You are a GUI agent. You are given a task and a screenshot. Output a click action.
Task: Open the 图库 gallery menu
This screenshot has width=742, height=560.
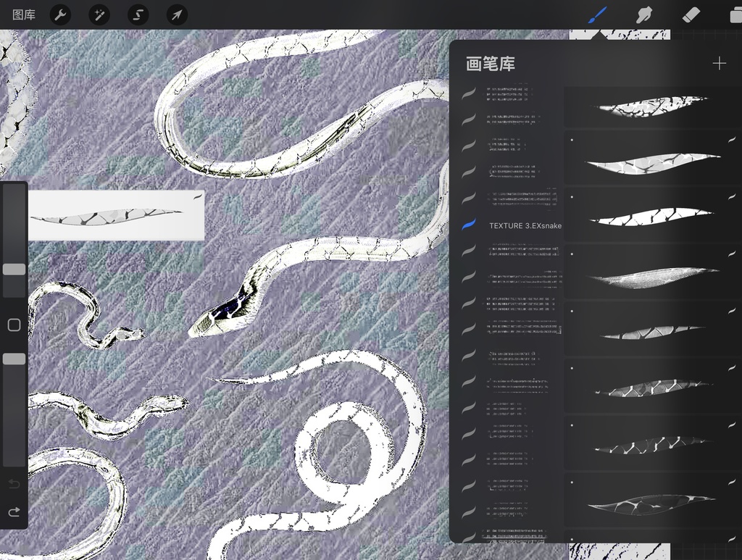click(22, 14)
